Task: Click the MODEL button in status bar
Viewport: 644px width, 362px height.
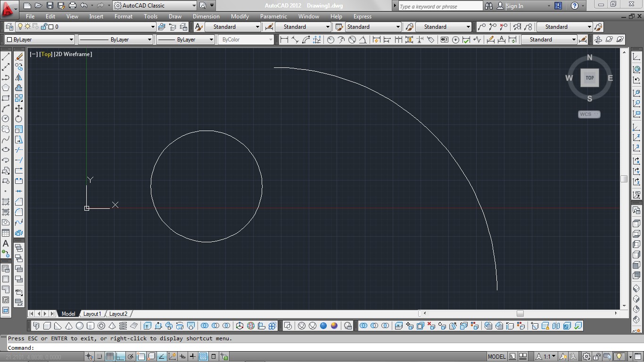Action: click(496, 356)
